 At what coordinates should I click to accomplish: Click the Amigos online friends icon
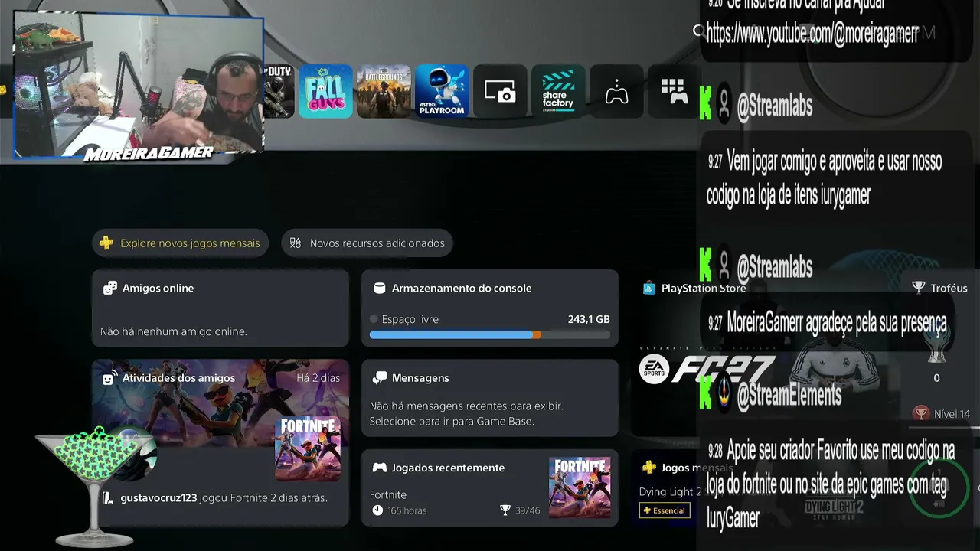pos(110,288)
